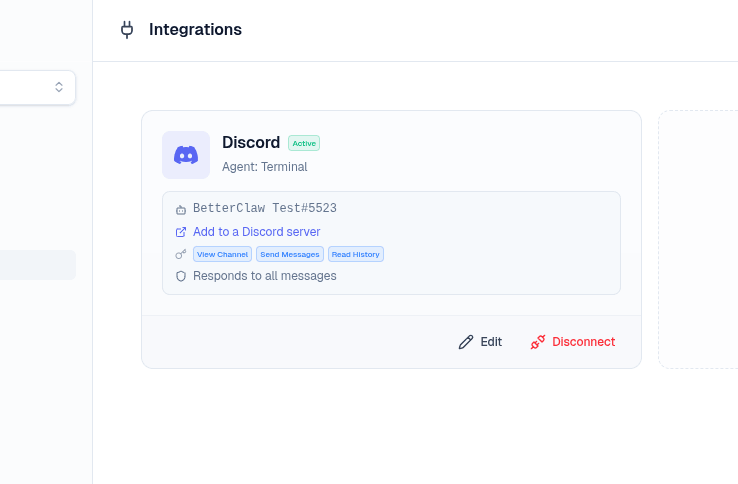Click the pencil icon next to Edit
The height and width of the screenshot is (484, 738).
click(466, 342)
